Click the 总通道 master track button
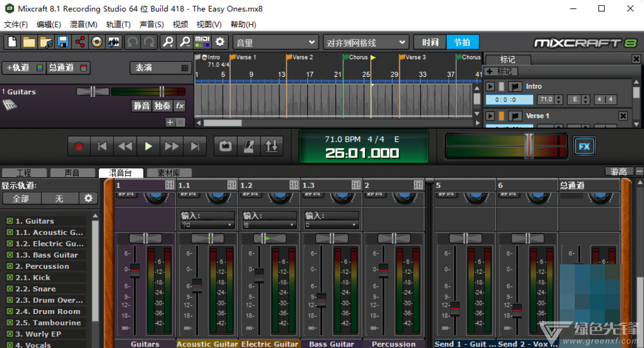The height and width of the screenshot is (348, 644). 68,68
